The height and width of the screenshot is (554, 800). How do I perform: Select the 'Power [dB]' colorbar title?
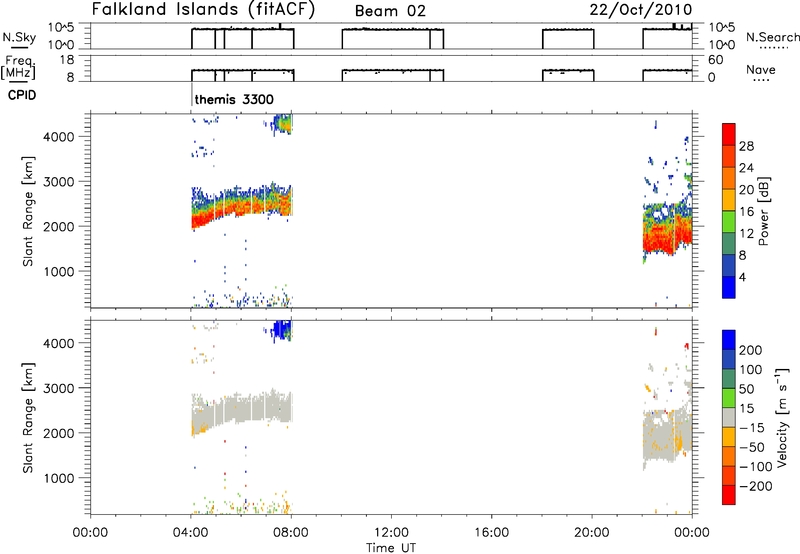click(764, 211)
